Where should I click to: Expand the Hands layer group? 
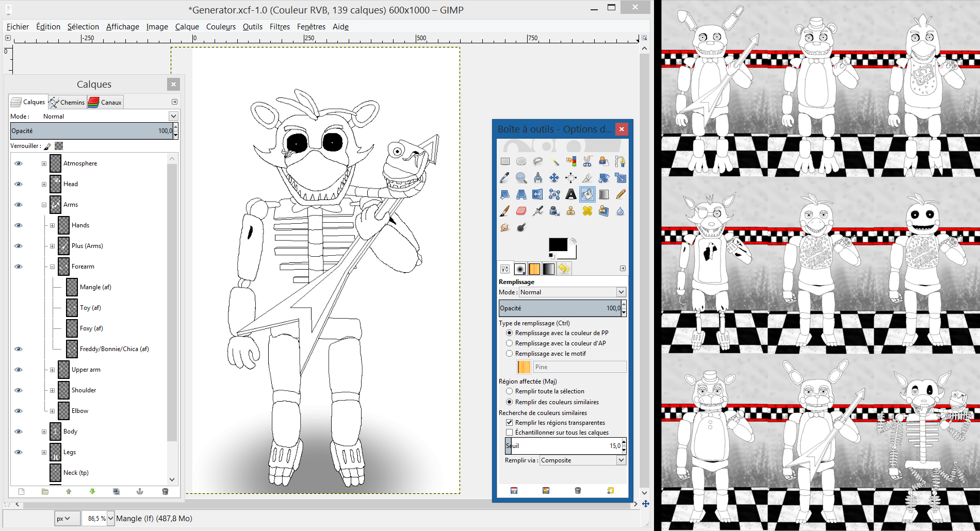pyautogui.click(x=53, y=225)
